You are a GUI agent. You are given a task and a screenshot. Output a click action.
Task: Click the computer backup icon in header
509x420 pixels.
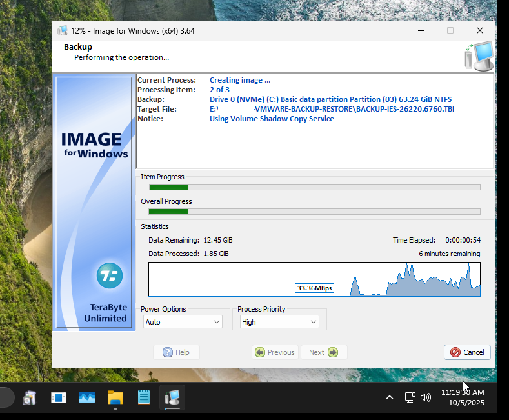(x=479, y=56)
